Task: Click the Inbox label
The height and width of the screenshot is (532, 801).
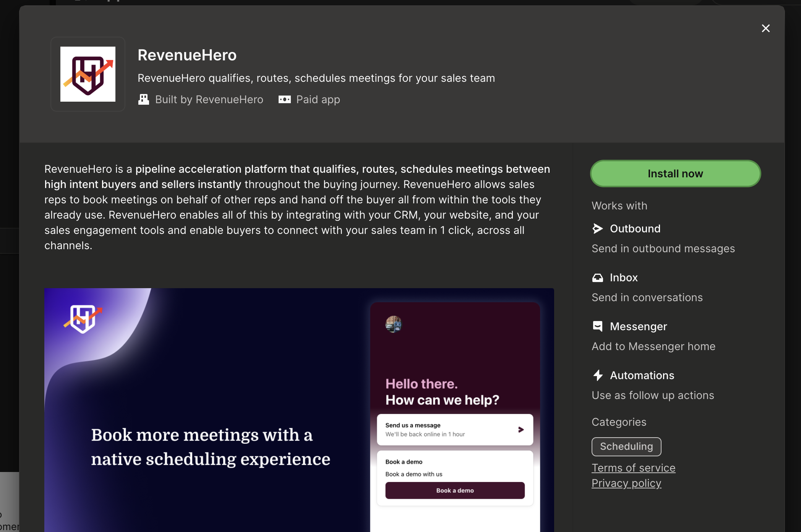Action: (624, 277)
